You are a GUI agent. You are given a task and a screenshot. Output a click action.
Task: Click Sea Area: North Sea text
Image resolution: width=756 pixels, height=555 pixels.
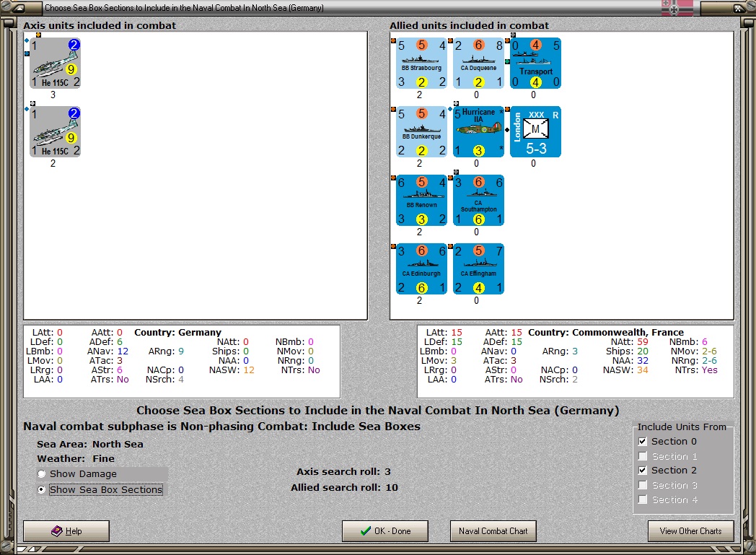click(90, 444)
